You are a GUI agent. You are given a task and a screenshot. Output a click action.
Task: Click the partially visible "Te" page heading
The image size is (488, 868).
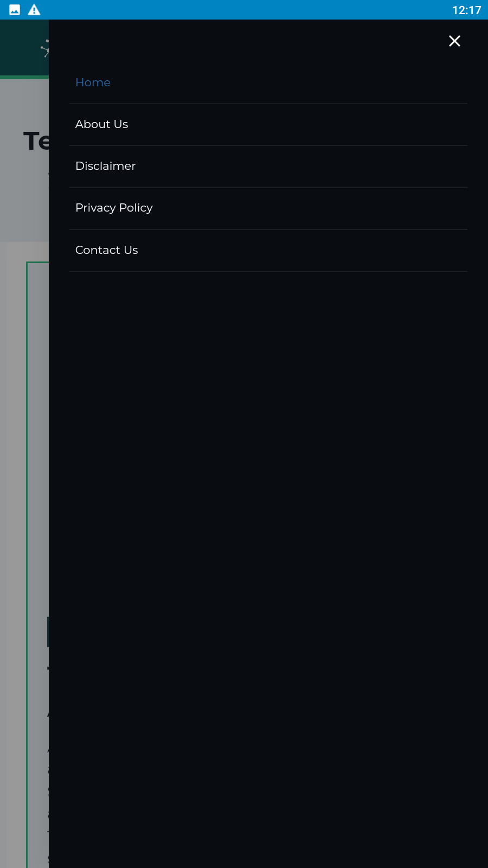pos(36,141)
